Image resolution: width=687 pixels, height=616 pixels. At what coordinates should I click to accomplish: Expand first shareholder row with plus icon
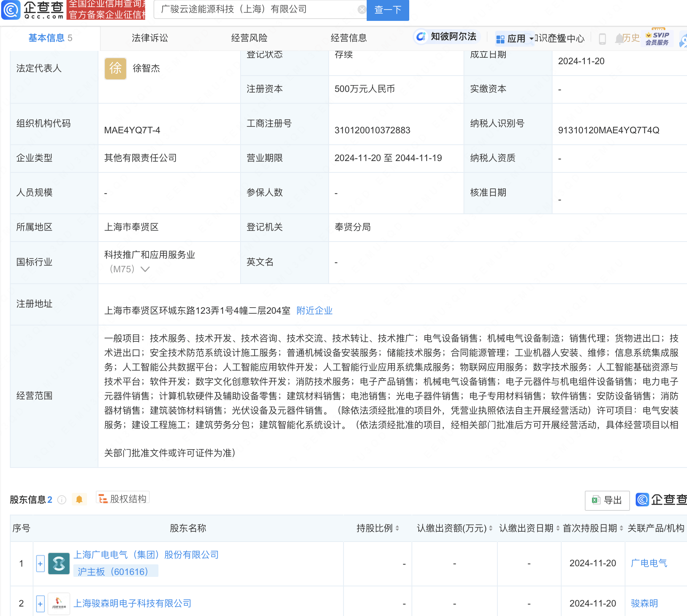click(40, 564)
